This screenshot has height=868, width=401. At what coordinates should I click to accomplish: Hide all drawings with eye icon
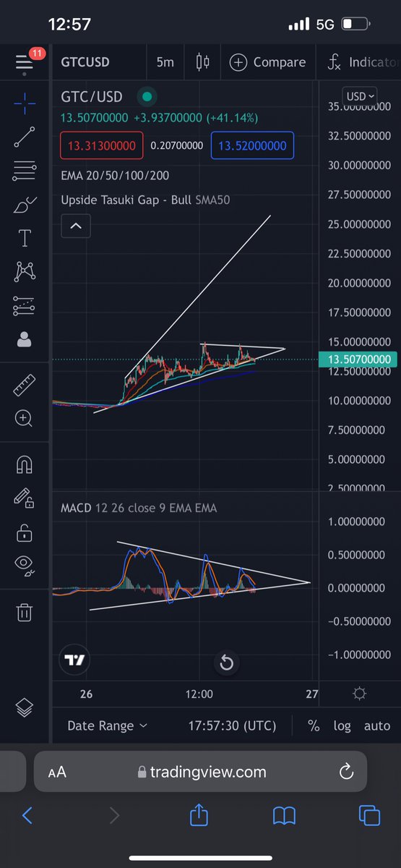coord(25,566)
